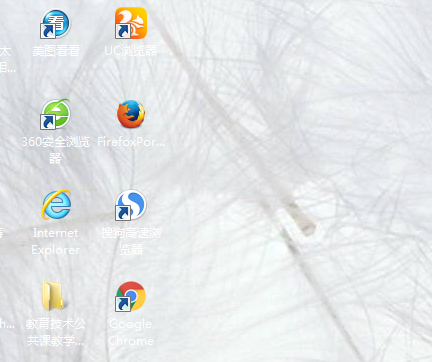432x362 pixels.
Task: Click the Firefox Portable fox globe icon
Action: point(131,114)
